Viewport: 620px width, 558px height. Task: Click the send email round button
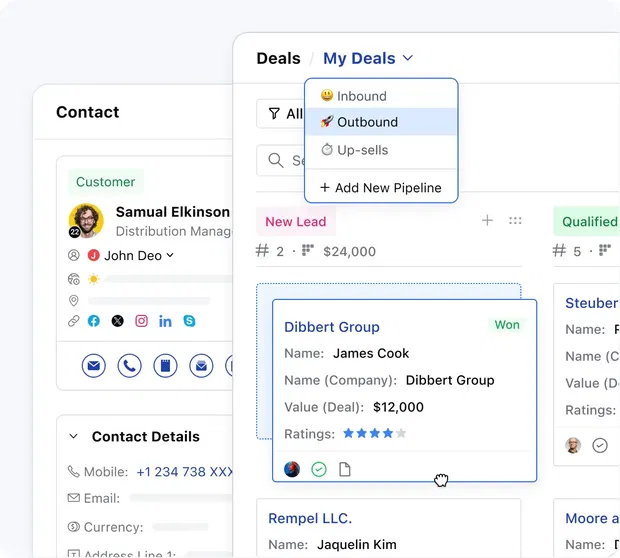click(94, 366)
